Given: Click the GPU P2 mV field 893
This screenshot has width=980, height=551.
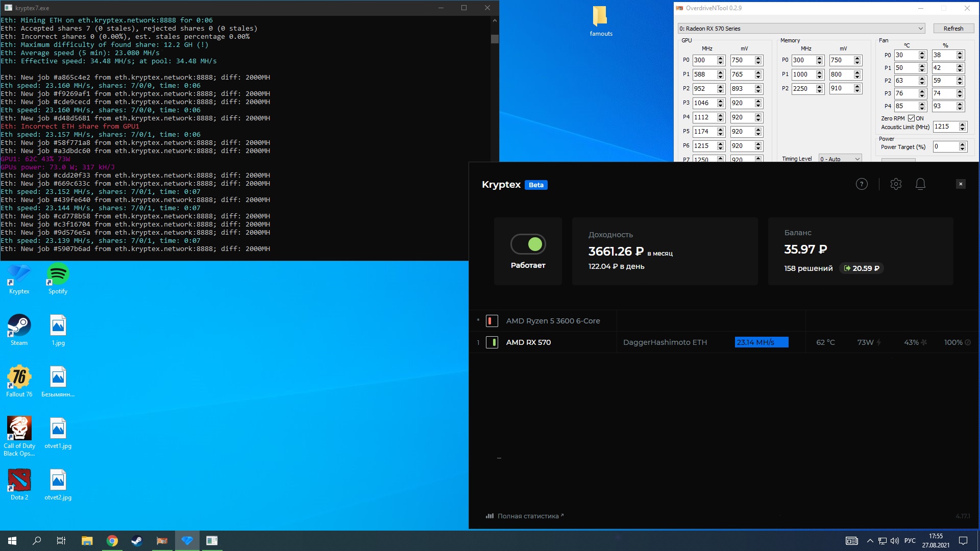Looking at the screenshot, I should tap(743, 89).
